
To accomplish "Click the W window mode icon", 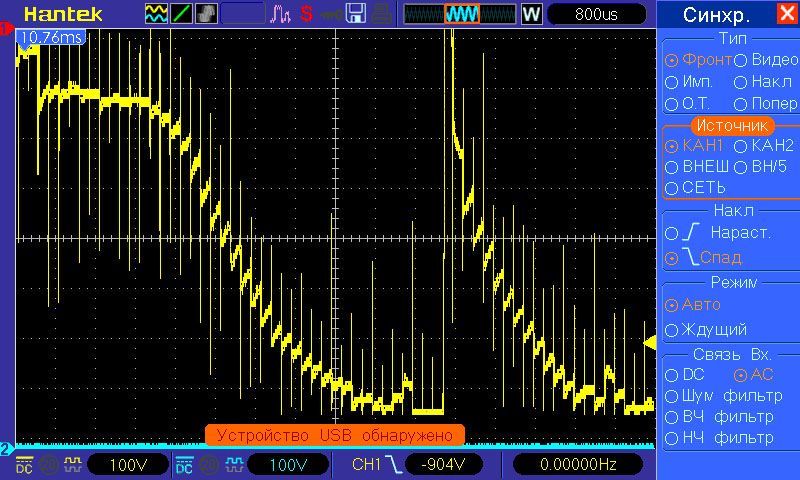I will pyautogui.click(x=531, y=14).
